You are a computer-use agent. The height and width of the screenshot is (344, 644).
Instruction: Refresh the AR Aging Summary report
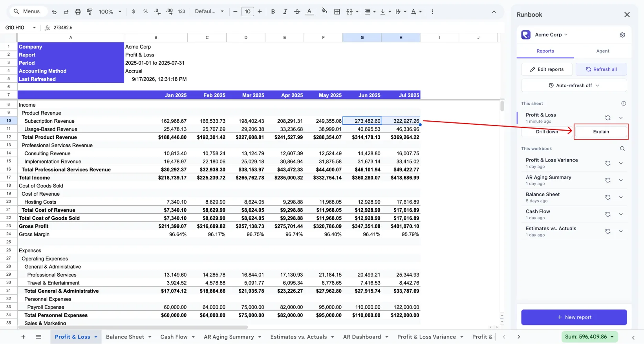coord(608,180)
